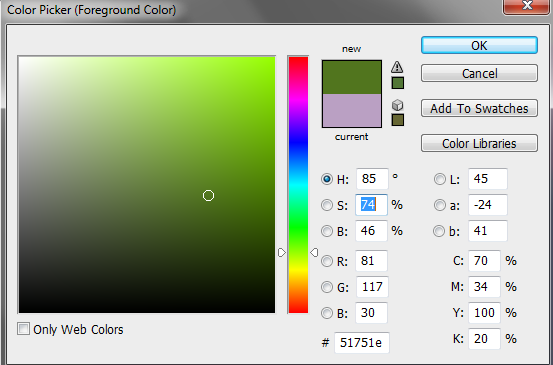Click the S saturation field showing 74
The width and height of the screenshot is (553, 365).
pyautogui.click(x=371, y=205)
